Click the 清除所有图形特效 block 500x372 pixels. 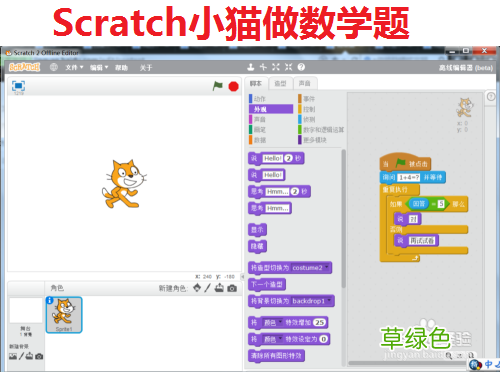point(276,356)
